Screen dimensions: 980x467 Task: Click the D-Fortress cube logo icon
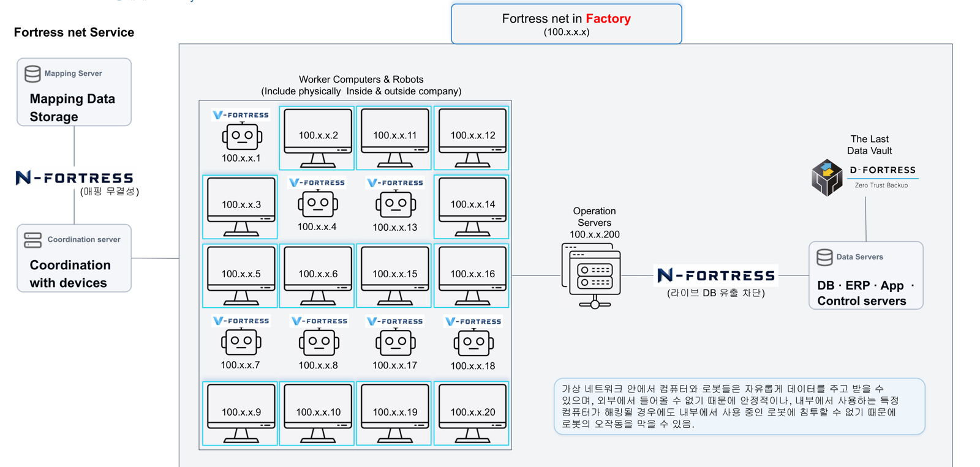pos(827,177)
